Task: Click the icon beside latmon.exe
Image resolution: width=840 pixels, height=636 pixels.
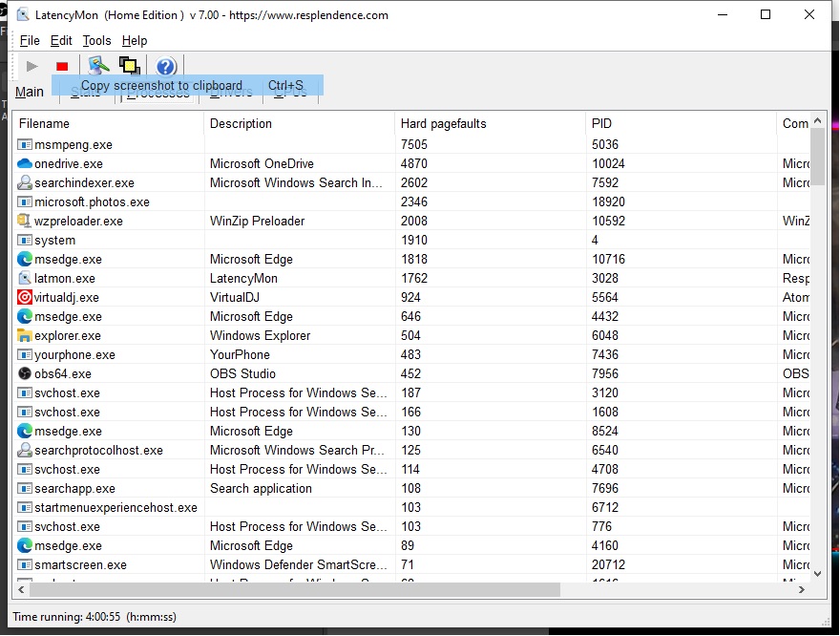Action: pyautogui.click(x=25, y=278)
